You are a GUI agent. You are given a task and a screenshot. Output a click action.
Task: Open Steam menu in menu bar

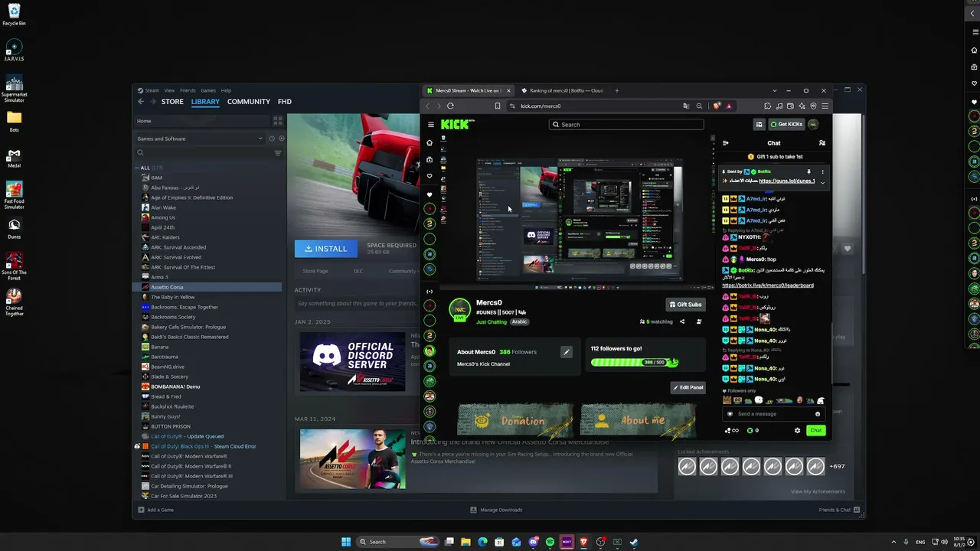pos(152,90)
